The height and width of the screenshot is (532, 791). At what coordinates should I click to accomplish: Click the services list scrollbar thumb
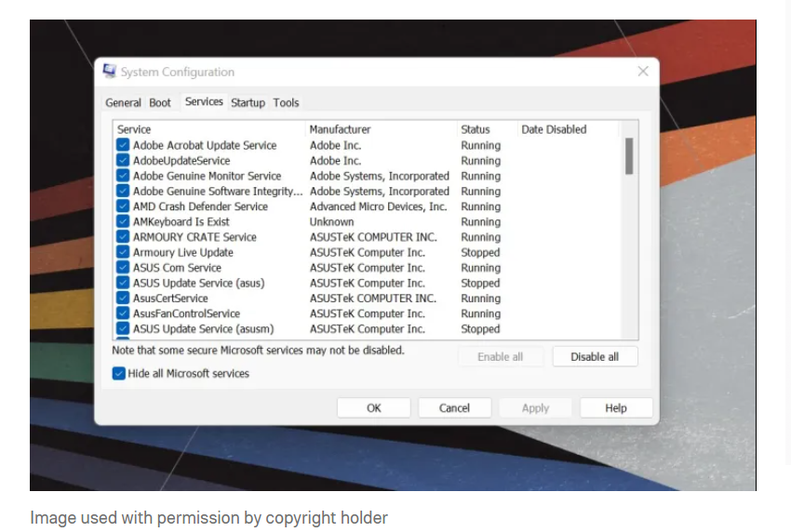click(x=629, y=156)
